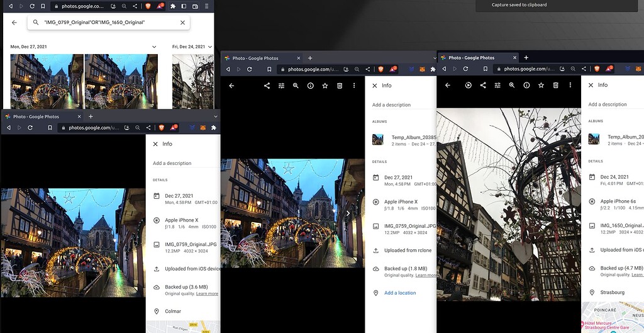Screen dimensions: 644x333
Task: Open Temp_Album thumbnail in the rclone window
Action: click(378, 139)
